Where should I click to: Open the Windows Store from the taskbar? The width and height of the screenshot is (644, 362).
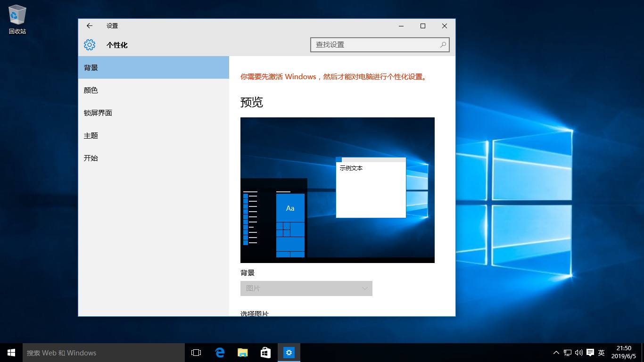(x=265, y=352)
